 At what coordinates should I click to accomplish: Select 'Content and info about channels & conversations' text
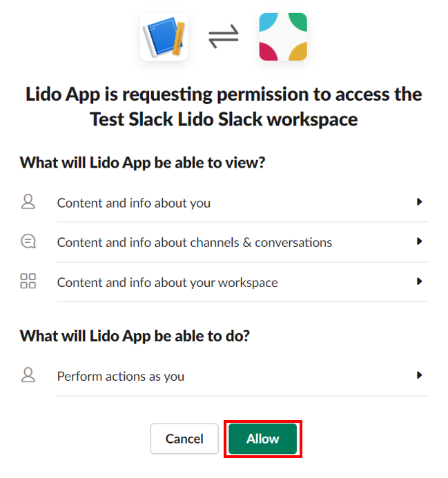(x=195, y=243)
